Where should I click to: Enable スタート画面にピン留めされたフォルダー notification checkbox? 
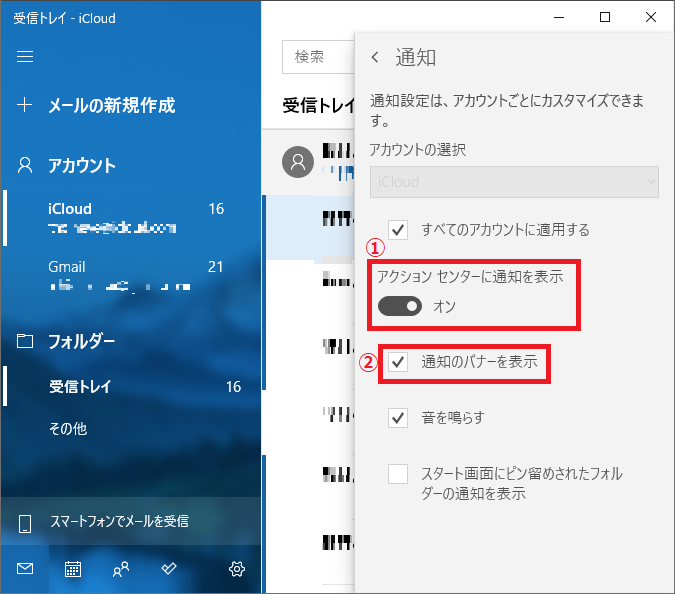click(x=398, y=474)
